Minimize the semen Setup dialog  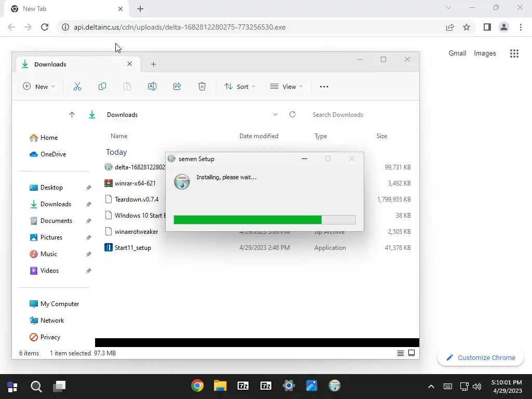click(304, 159)
